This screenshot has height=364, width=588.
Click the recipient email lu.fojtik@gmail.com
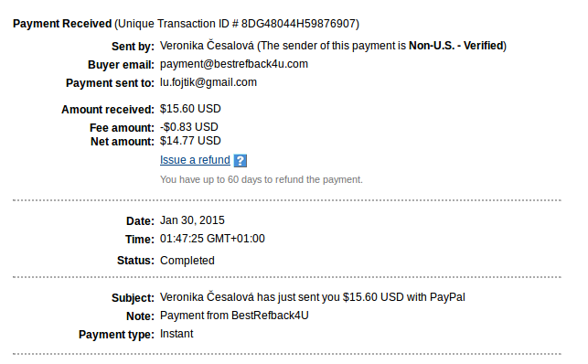coord(208,82)
